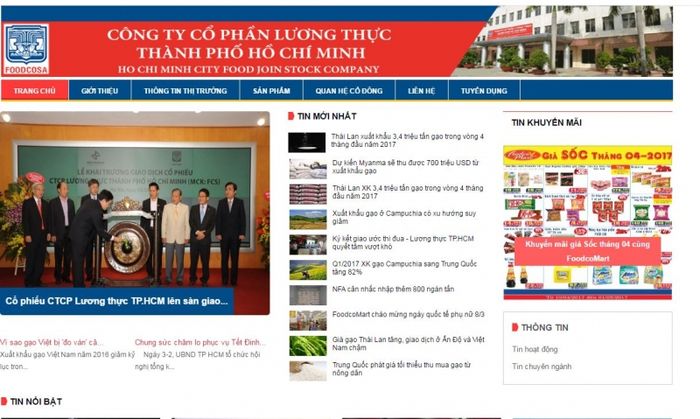This screenshot has height=419, width=700.
Task: Open news 'Dự kiến Myanma sẽ thu được 700 triệu USD'
Action: point(405,167)
